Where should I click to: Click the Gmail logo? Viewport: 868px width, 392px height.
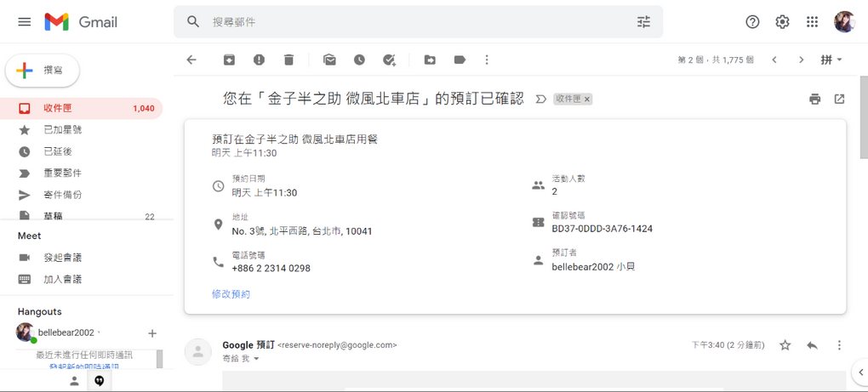[x=81, y=22]
